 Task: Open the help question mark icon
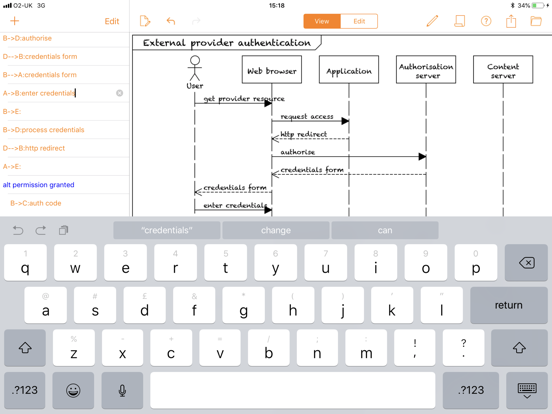pyautogui.click(x=486, y=21)
